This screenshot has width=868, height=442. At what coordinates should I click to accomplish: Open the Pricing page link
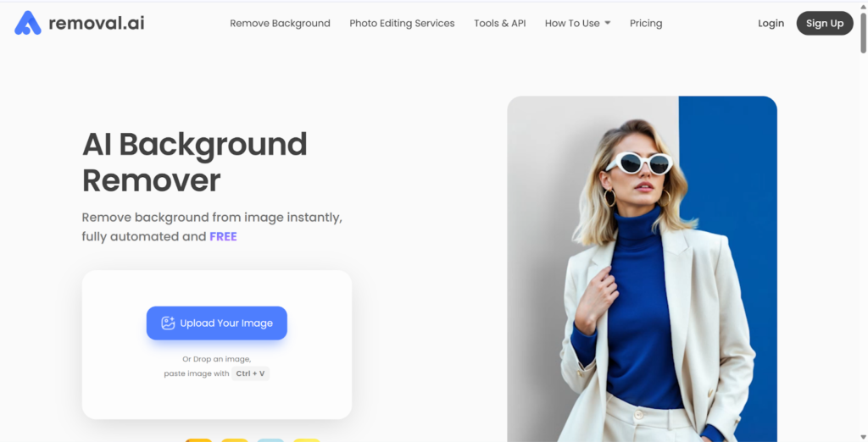[646, 23]
